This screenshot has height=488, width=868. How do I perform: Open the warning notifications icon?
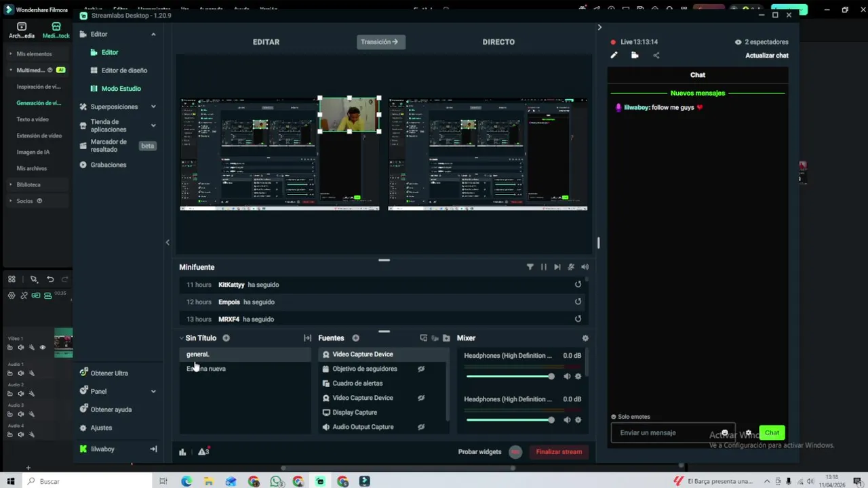click(x=203, y=451)
